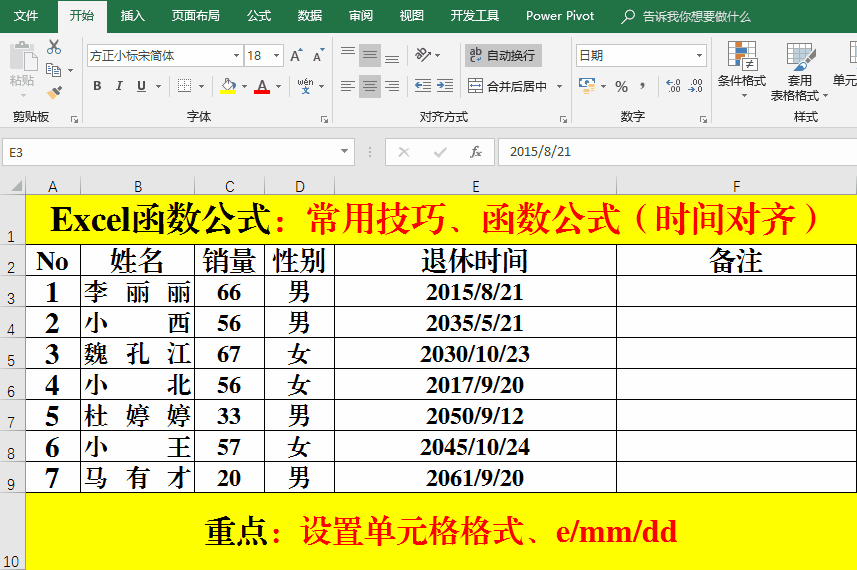This screenshot has height=570, width=857.
Task: Open the font size dropdown
Action: point(276,56)
